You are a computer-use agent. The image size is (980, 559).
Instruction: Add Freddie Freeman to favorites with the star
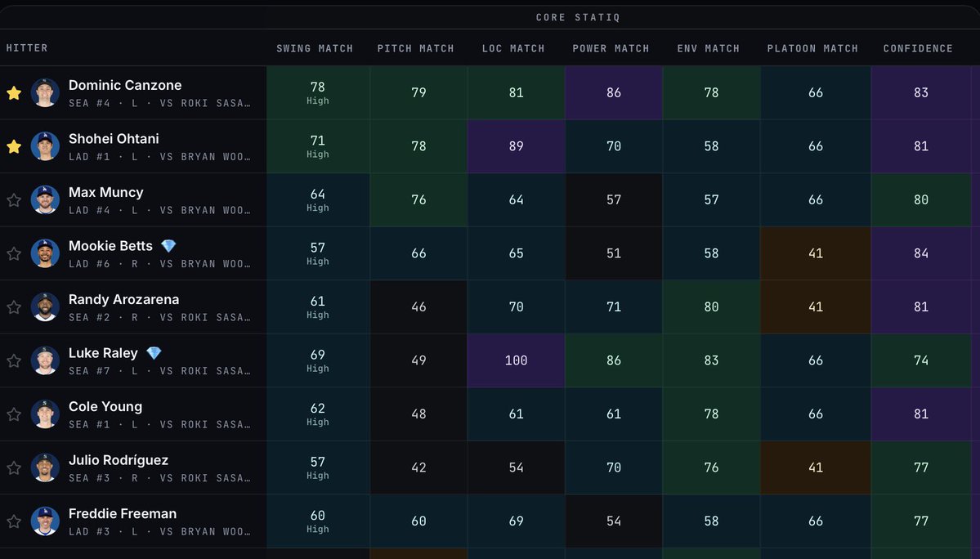pos(14,521)
